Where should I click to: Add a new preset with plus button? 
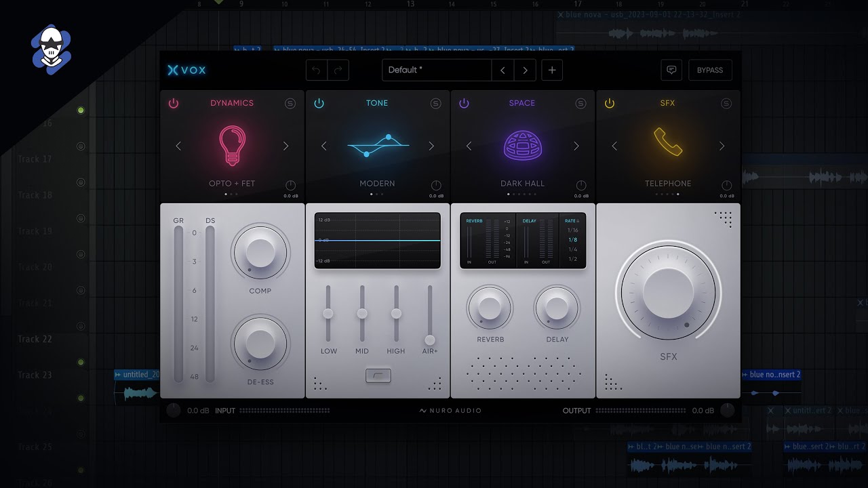coord(552,70)
